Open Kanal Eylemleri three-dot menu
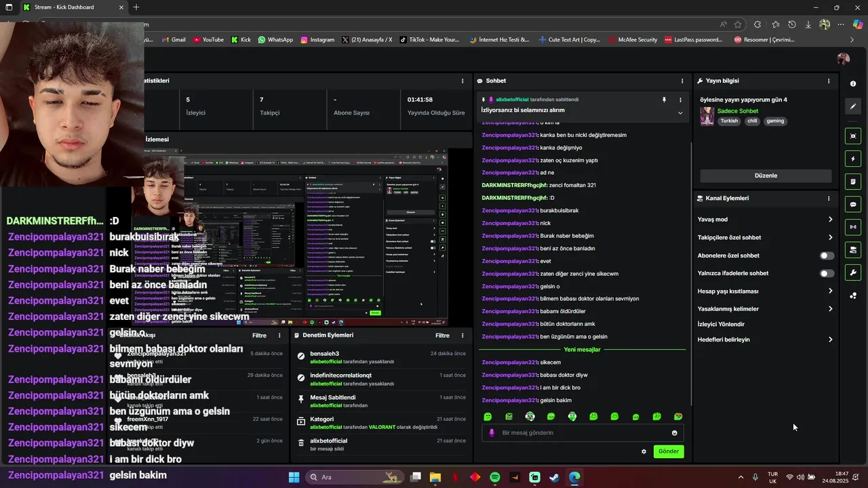Screen dimensions: 868x488 [x=828, y=199]
